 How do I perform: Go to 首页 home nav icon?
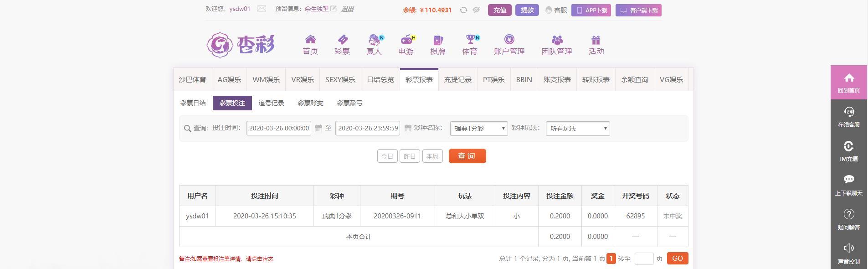(310, 45)
